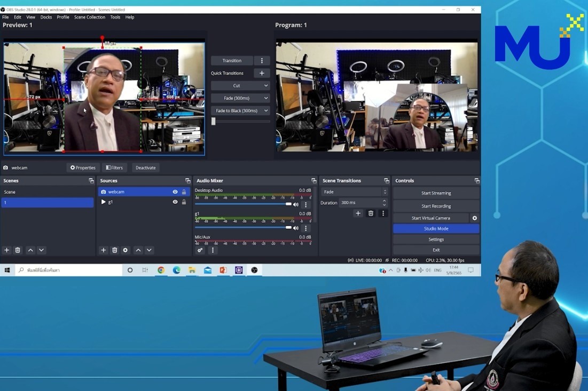This screenshot has width=588, height=391.
Task: Click the transition T-bar slider handle
Action: [x=214, y=121]
